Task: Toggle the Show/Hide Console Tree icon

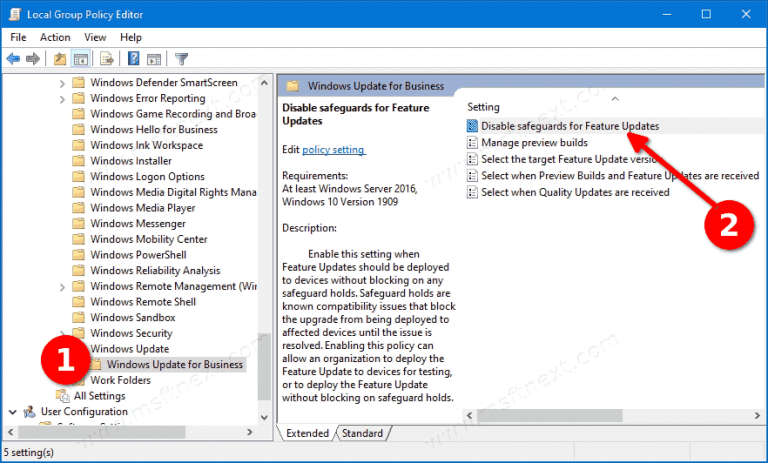Action: click(81, 59)
